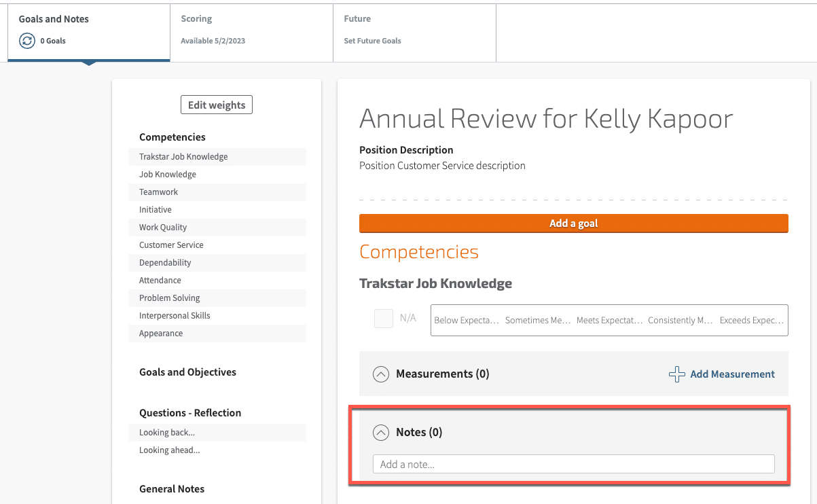Click the refresh goals circular icon
This screenshot has width=817, height=504.
pos(27,41)
